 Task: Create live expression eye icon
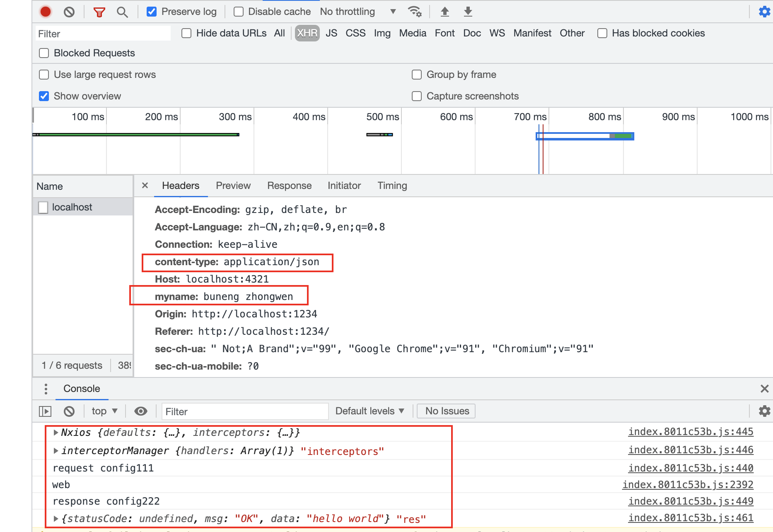[141, 411]
